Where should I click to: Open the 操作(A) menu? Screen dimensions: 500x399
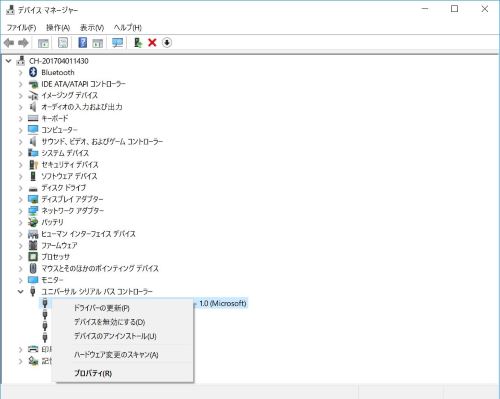[58, 27]
